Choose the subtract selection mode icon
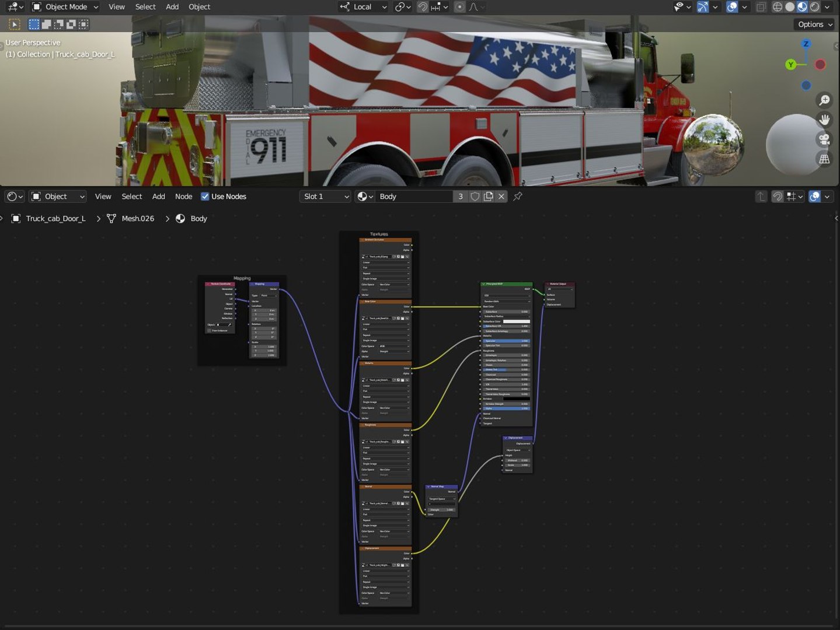The width and height of the screenshot is (840, 630). (58, 24)
